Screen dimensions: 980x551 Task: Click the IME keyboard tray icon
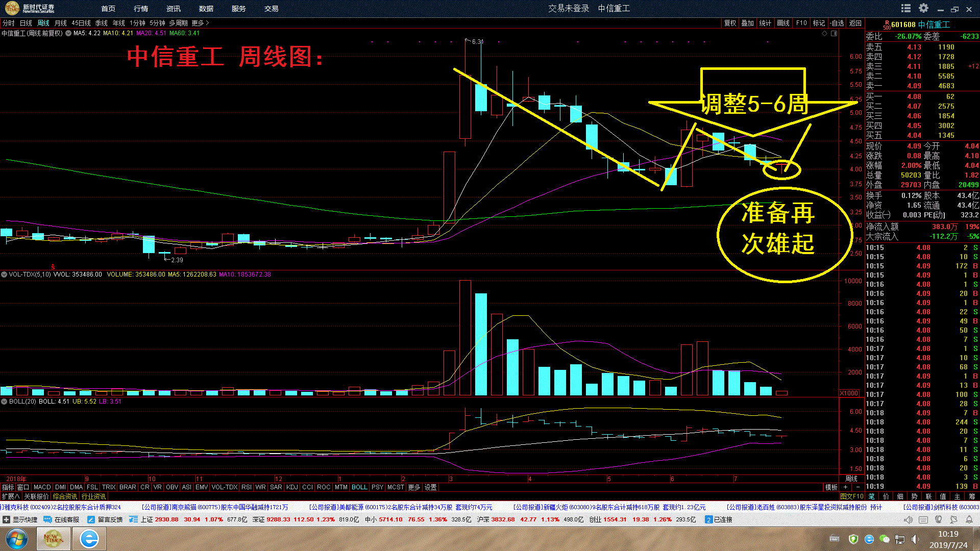pos(835,539)
